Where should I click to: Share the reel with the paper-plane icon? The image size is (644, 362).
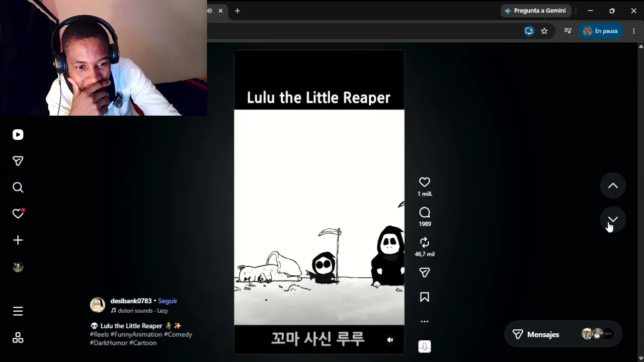pos(425,273)
